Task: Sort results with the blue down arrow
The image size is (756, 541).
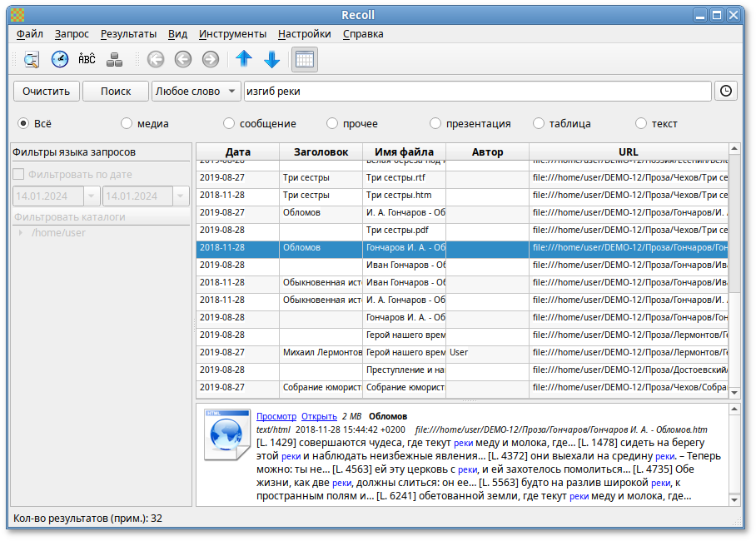Action: (x=271, y=59)
